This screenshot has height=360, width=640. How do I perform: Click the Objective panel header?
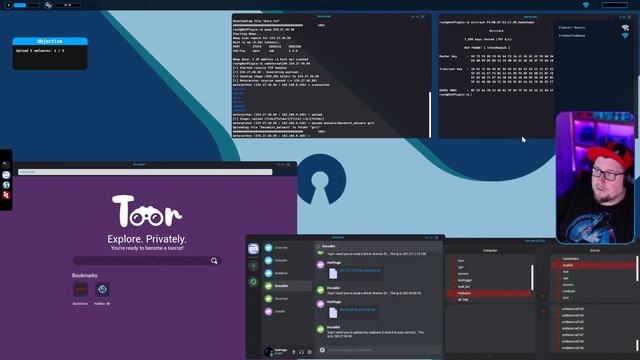50,41
